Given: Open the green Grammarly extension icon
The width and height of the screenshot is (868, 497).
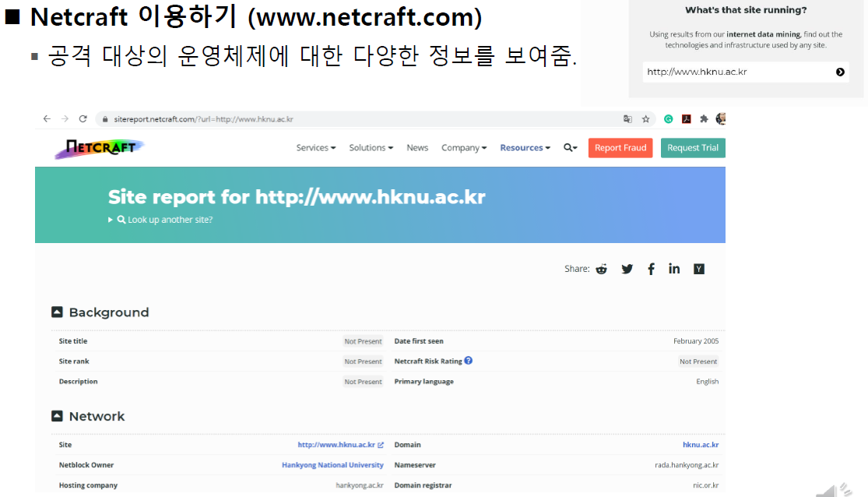Looking at the screenshot, I should [669, 118].
